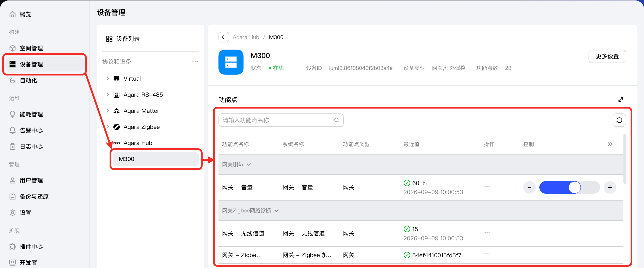Open the 网关 – 音量 row actions menu
This screenshot has height=268, width=644.
(x=487, y=186)
